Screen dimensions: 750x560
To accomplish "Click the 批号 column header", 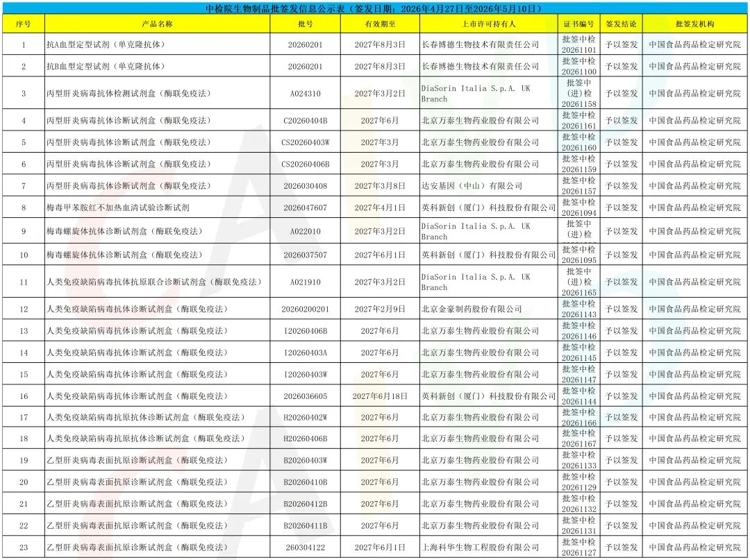I will coord(305,24).
